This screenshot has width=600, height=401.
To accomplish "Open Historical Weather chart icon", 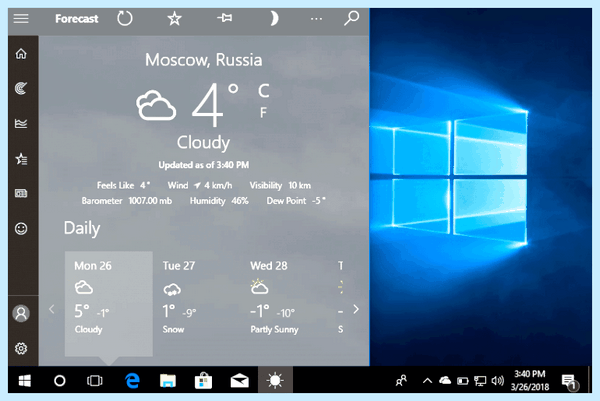I will (21, 124).
